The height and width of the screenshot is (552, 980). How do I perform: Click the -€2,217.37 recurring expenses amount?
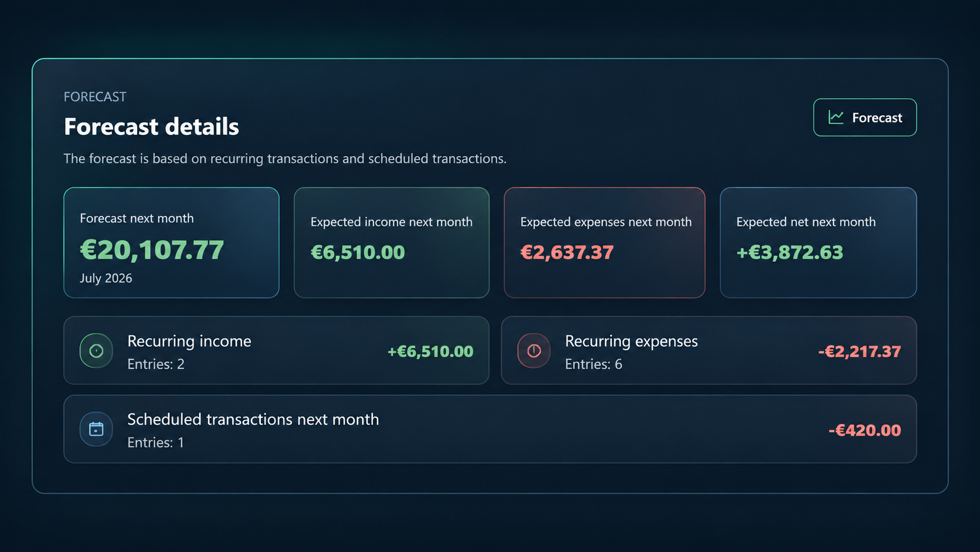click(x=859, y=351)
